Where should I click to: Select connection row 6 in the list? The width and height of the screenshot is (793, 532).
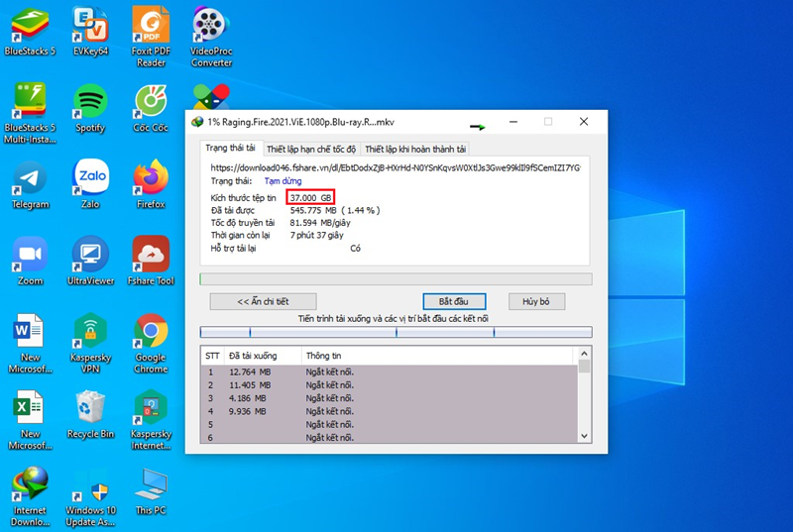(x=389, y=437)
